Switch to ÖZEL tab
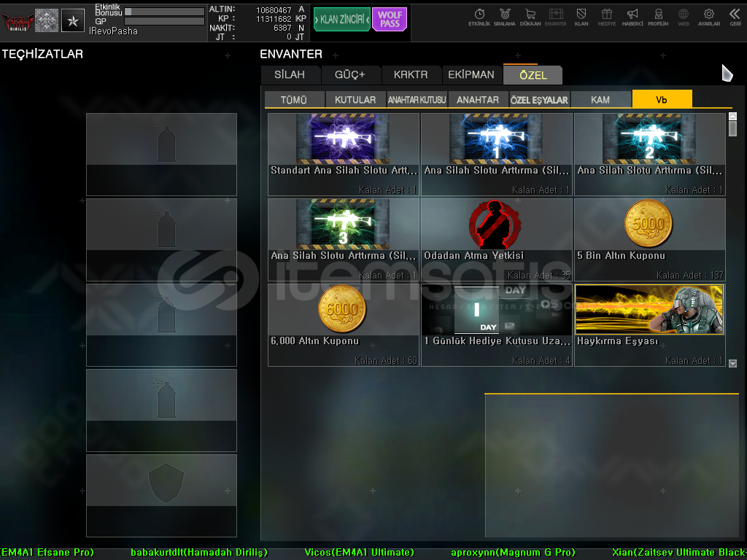The height and width of the screenshot is (560, 747). 533,75
